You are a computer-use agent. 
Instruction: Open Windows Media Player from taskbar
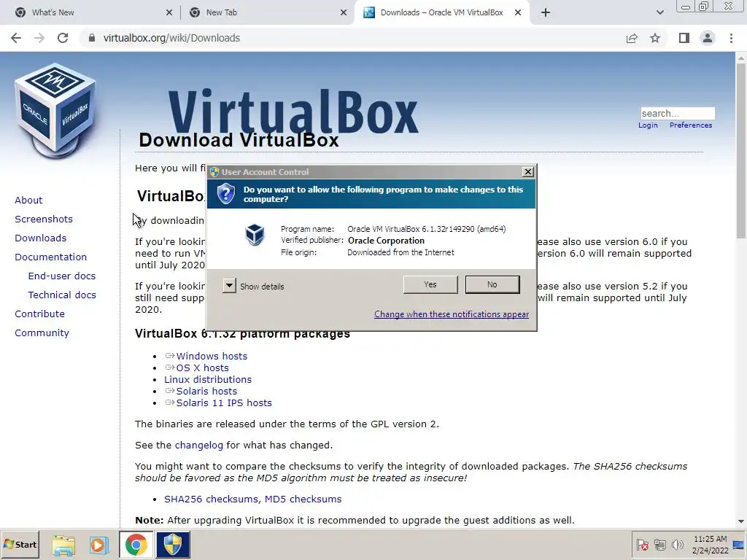coord(99,545)
